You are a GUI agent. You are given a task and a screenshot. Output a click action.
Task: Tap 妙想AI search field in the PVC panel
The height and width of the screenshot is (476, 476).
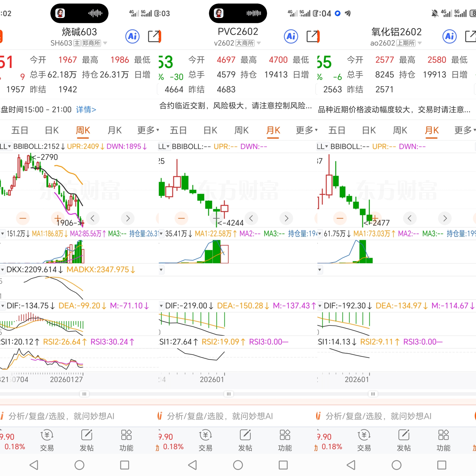pos(220,416)
